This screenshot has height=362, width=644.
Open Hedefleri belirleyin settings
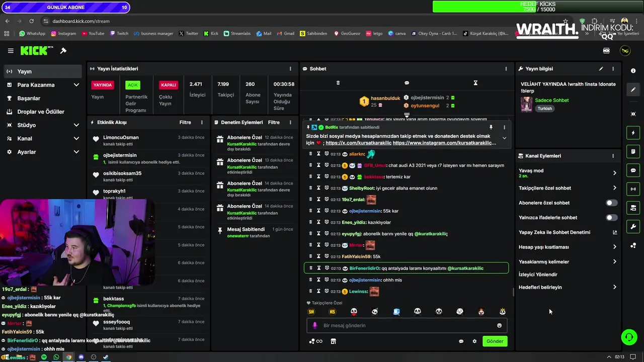point(568,288)
